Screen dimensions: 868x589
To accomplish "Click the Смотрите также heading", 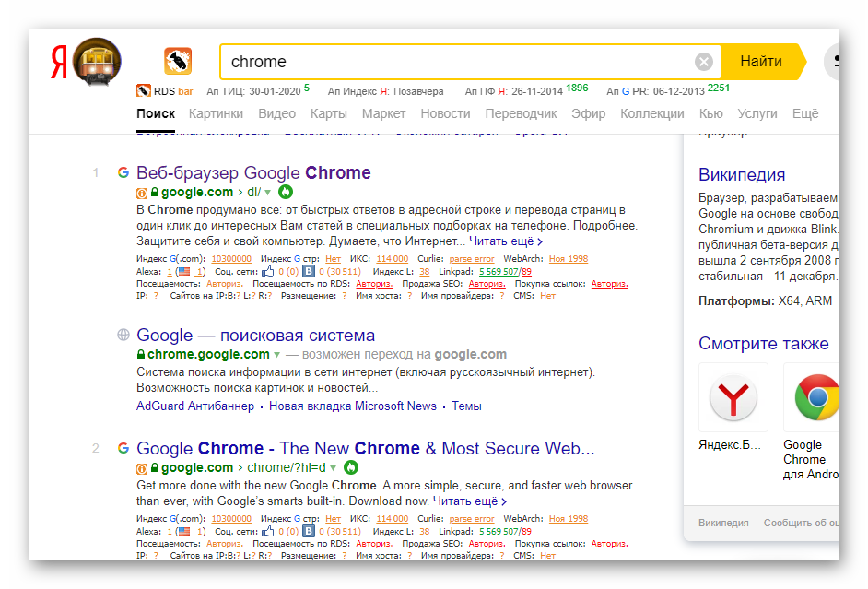I will pos(763,344).
